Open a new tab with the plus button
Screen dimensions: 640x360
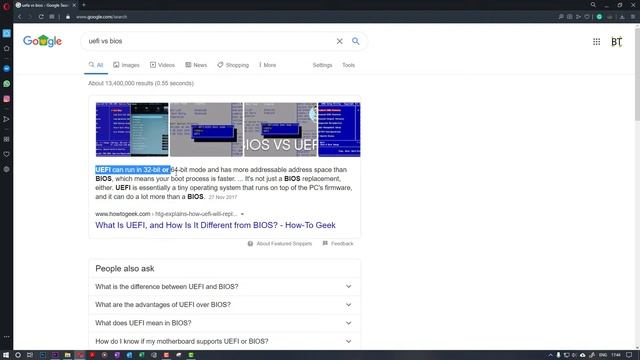[84, 5]
